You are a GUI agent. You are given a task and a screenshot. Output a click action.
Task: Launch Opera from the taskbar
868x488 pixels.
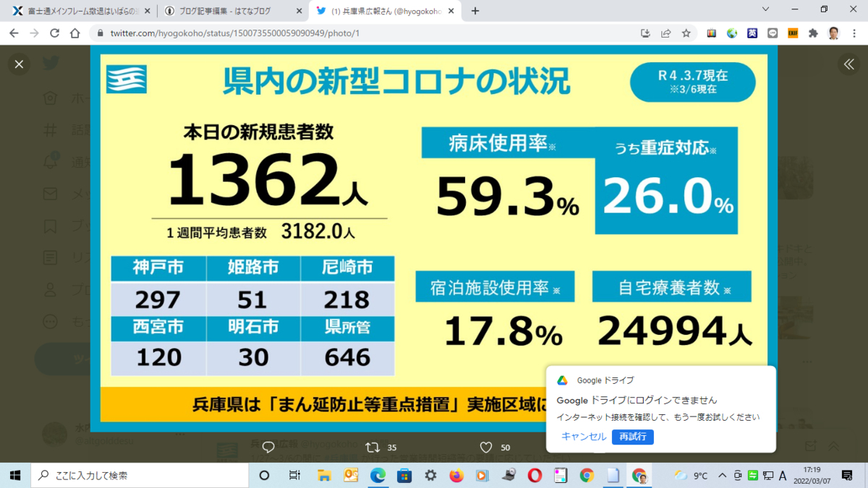point(535,475)
